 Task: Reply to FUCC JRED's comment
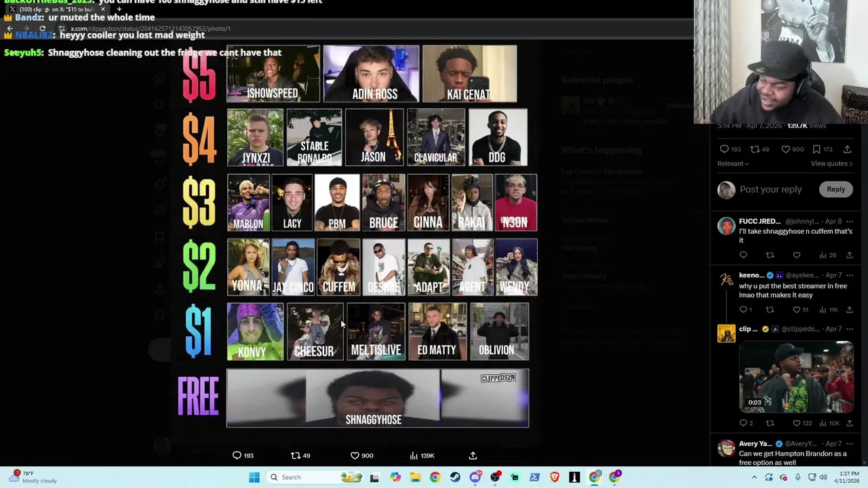(743, 255)
